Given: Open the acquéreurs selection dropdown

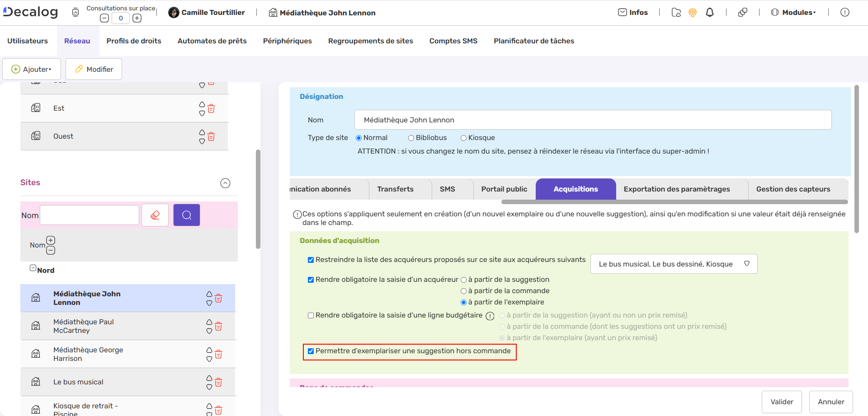Looking at the screenshot, I should pos(747,263).
